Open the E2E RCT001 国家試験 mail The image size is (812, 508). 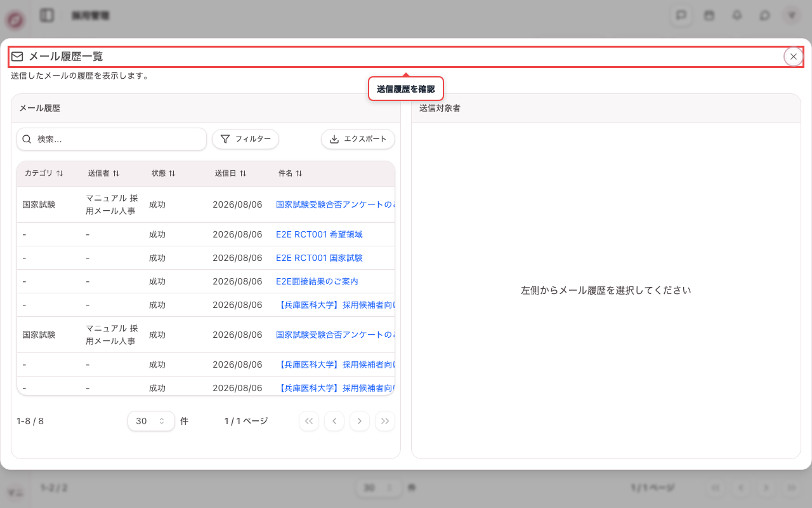point(319,258)
